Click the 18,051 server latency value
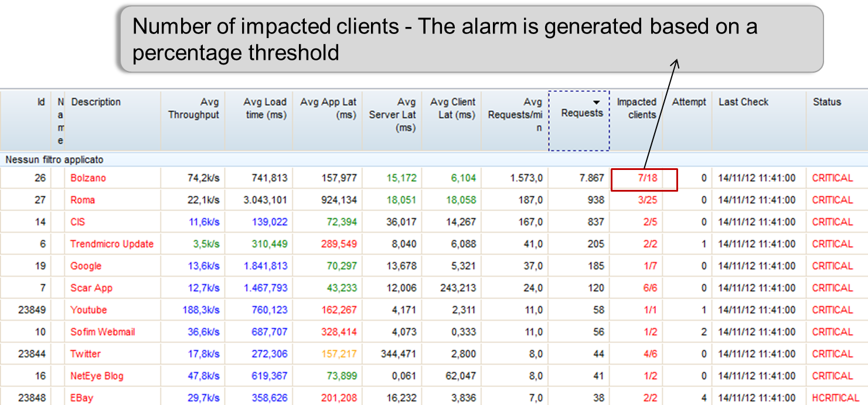The width and height of the screenshot is (868, 405). coord(401,200)
